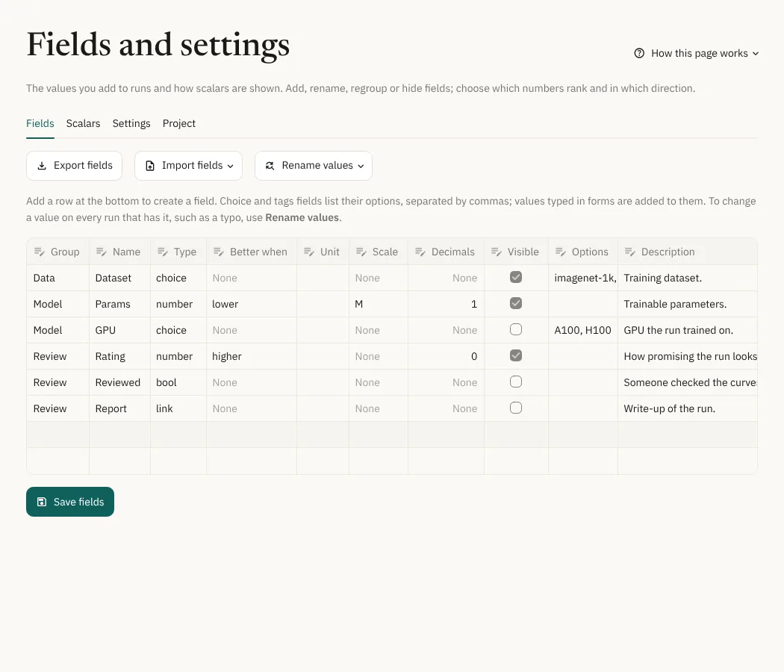Screen dimensions: 784x672
Task: Click the edit icon in Scale column header
Action: pyautogui.click(x=361, y=252)
